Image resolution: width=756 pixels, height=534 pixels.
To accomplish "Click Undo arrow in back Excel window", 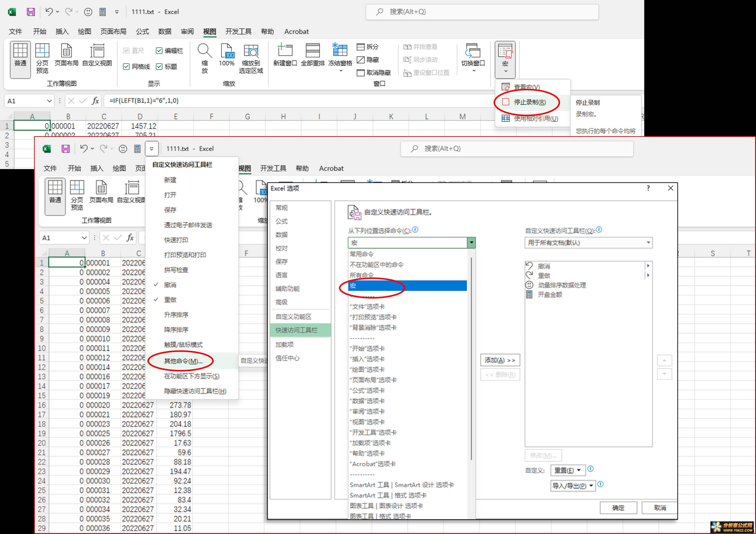I will (49, 12).
